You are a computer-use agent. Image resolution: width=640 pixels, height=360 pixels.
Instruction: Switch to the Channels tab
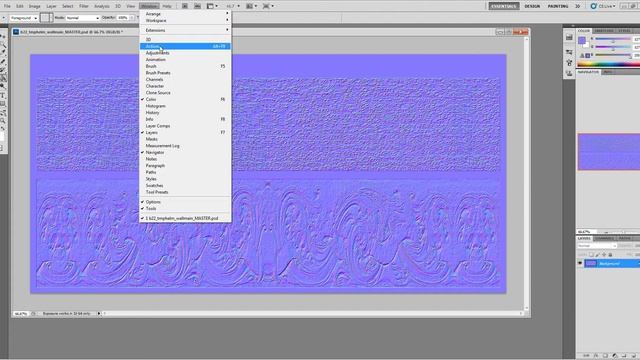(604, 238)
